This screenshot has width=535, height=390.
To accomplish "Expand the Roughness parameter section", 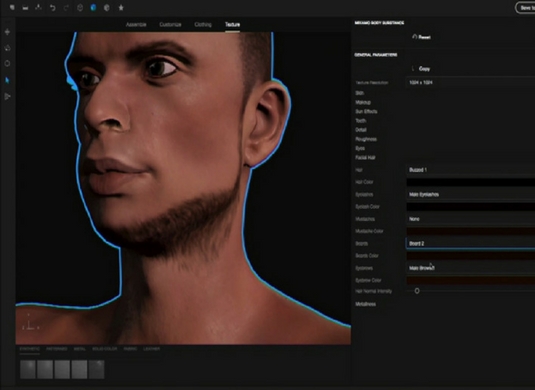I will tap(366, 139).
